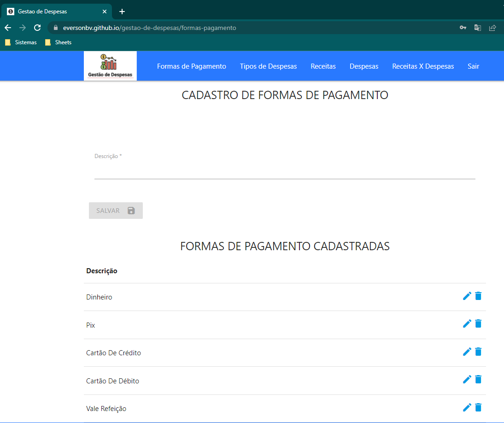
Task: Click the share icon in the toolbar
Action: pyautogui.click(x=492, y=27)
